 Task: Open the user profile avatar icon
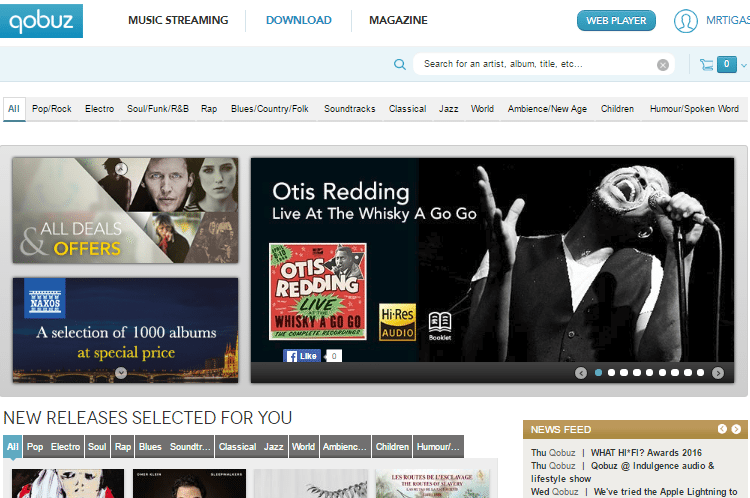click(685, 21)
